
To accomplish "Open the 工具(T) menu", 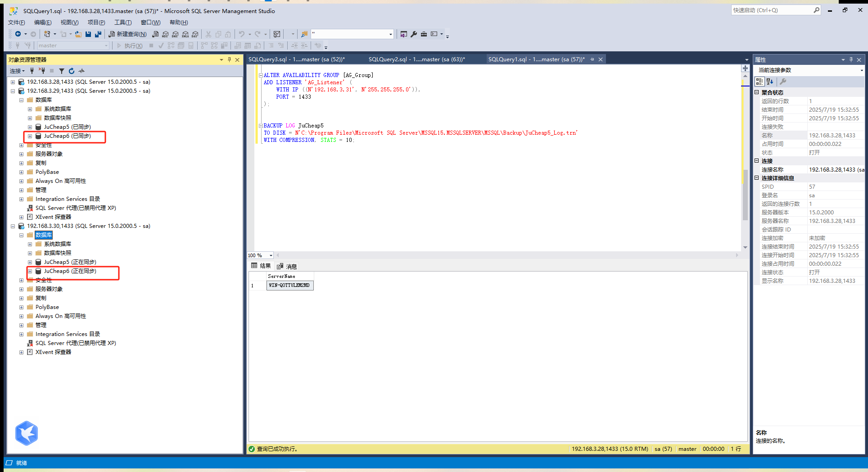I will (x=123, y=23).
